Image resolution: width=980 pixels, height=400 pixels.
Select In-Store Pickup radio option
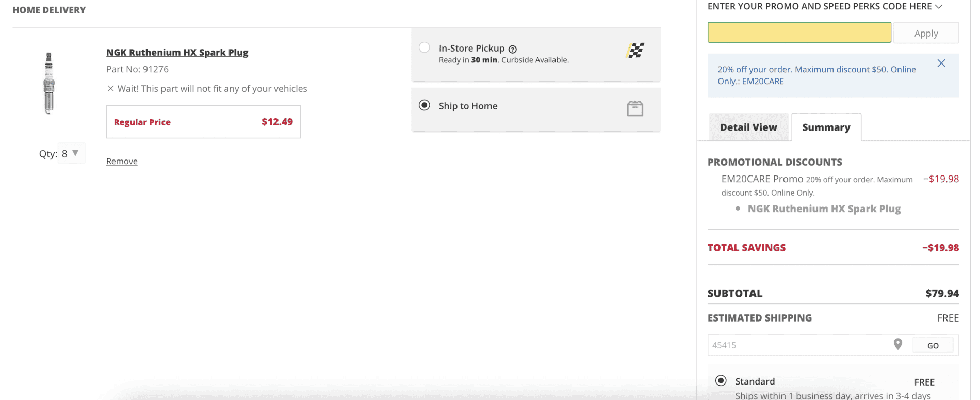pos(424,47)
